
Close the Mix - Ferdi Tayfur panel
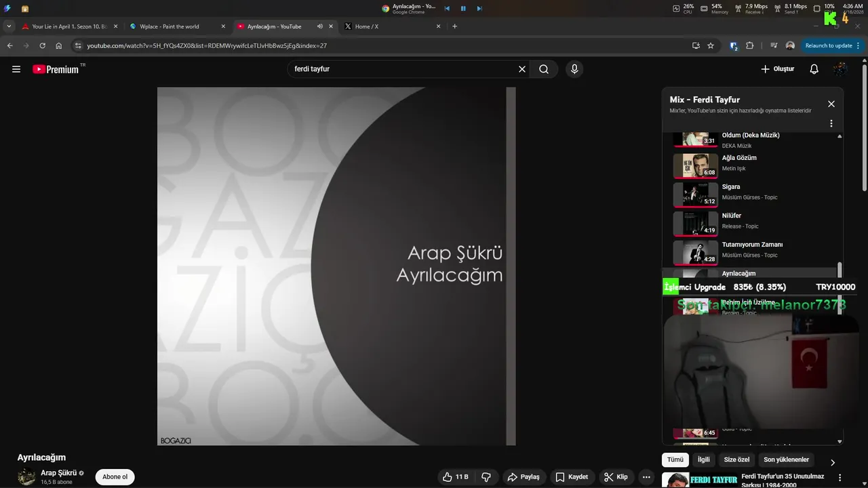(x=831, y=104)
